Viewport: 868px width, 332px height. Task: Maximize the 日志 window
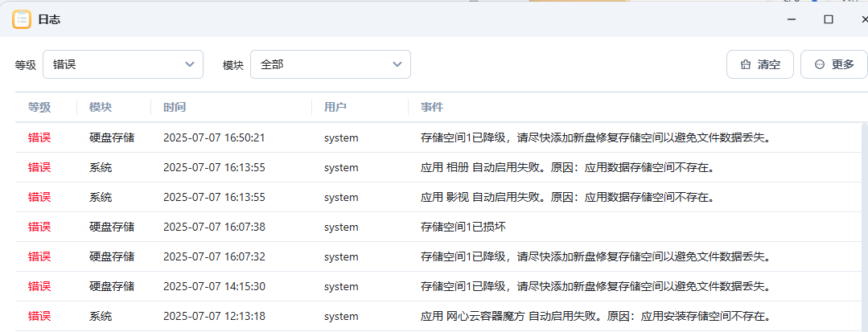(828, 19)
